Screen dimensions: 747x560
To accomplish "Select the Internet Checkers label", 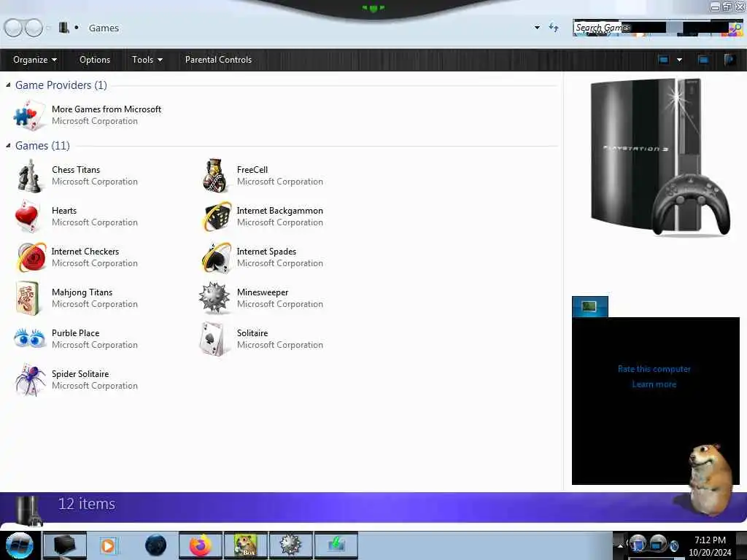I will tap(85, 252).
